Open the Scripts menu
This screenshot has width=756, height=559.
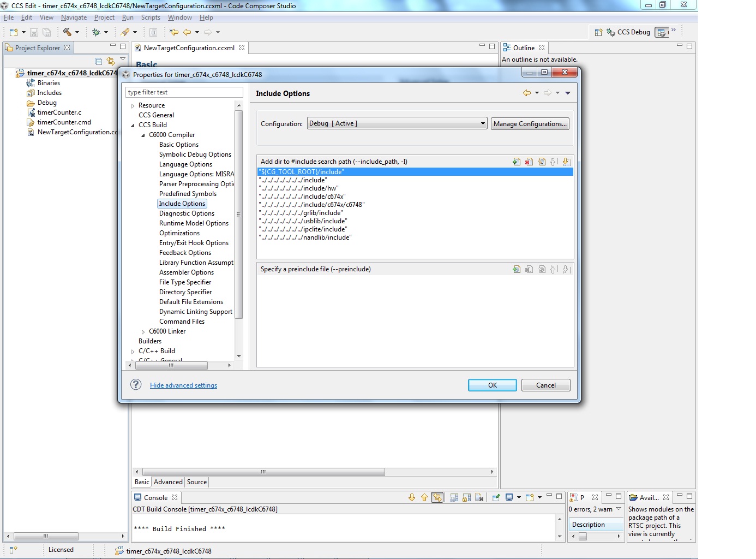click(151, 17)
